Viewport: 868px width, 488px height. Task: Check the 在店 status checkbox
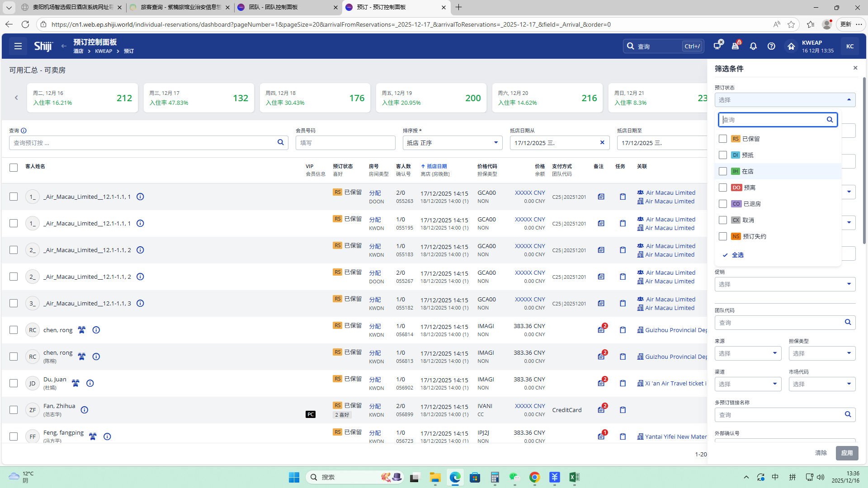pyautogui.click(x=723, y=171)
